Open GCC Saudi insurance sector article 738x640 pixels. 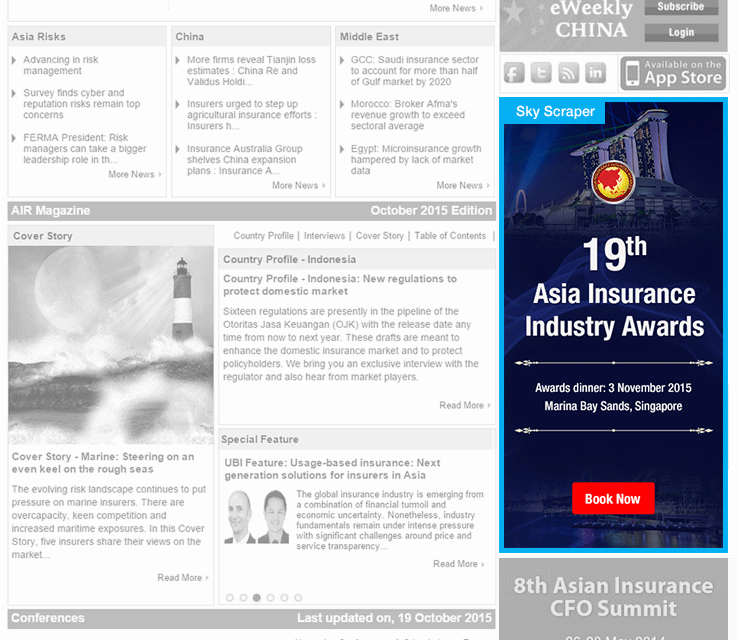(x=414, y=71)
